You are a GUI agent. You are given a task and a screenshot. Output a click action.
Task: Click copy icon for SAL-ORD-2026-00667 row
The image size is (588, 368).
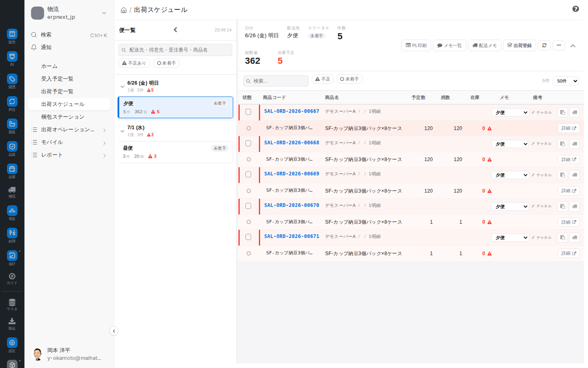563,112
